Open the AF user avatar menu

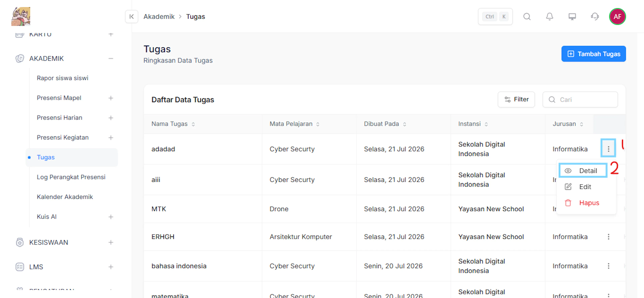tap(617, 16)
